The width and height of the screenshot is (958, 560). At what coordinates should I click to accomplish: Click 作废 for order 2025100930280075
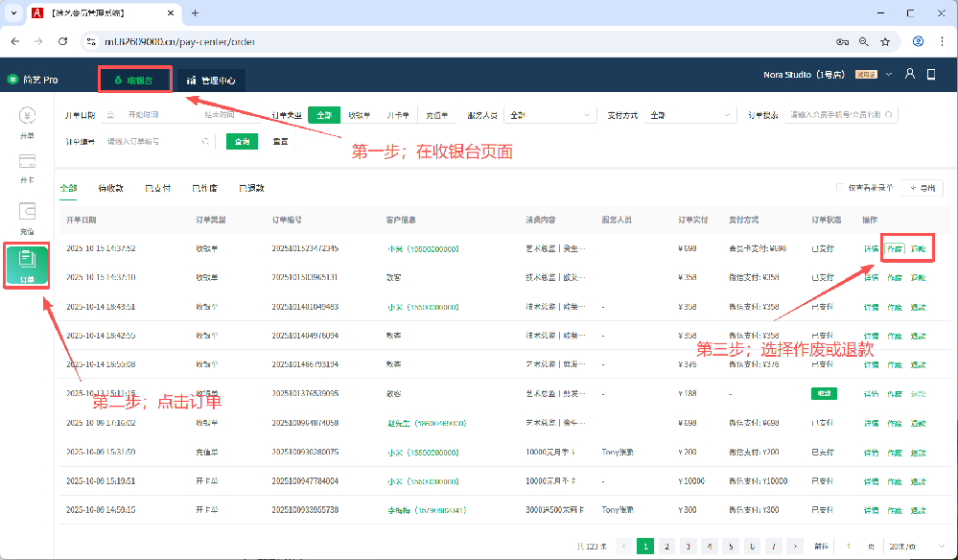tap(895, 453)
